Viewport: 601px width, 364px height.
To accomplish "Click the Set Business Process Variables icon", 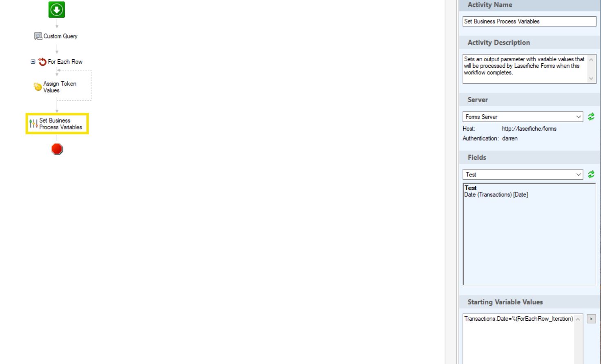I will pyautogui.click(x=34, y=123).
